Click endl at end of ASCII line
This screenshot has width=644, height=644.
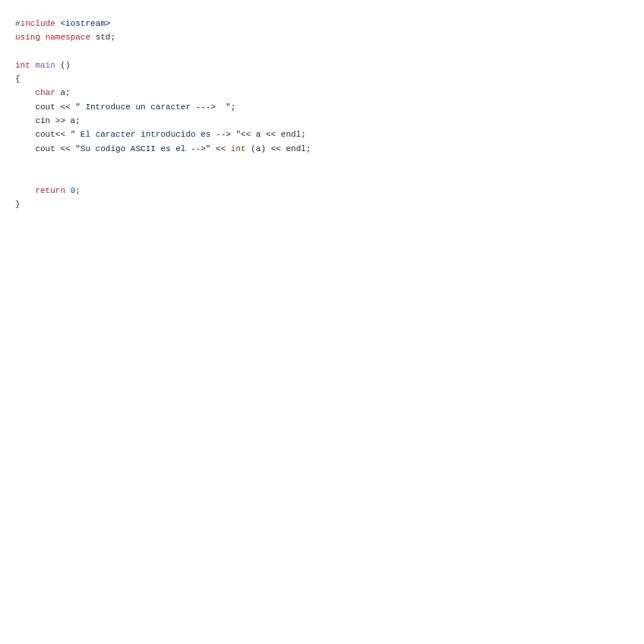[x=295, y=149]
